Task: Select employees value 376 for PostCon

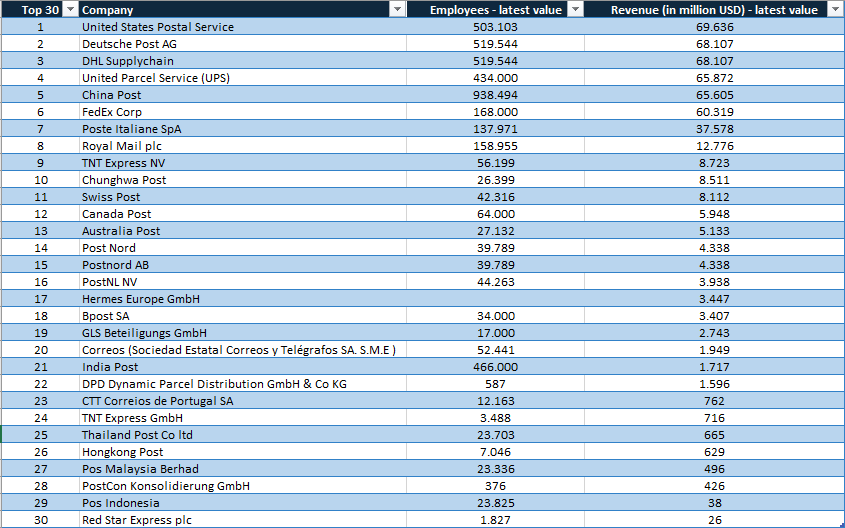Action: tap(495, 485)
